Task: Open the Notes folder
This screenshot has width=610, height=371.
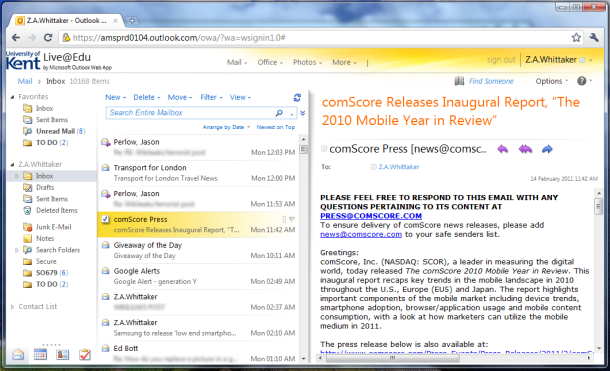Action: pyautogui.click(x=45, y=238)
